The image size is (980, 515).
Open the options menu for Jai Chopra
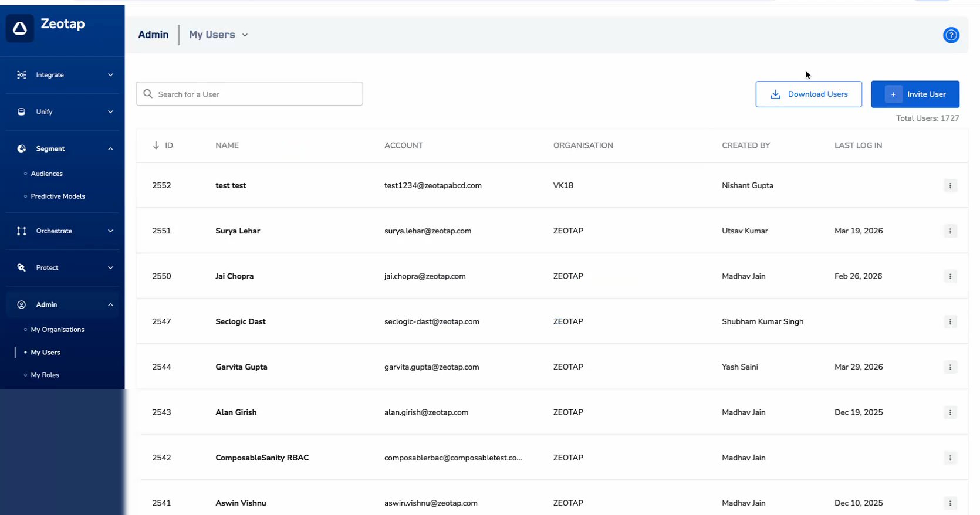coord(950,276)
